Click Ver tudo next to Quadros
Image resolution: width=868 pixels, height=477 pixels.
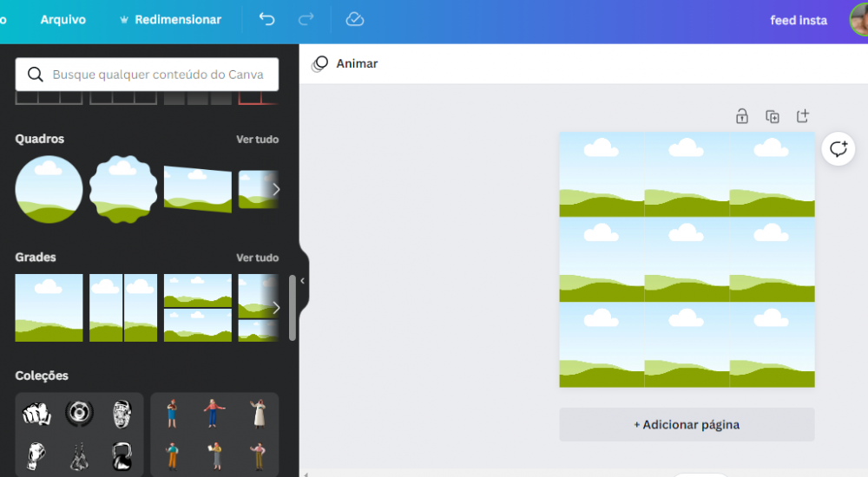pyautogui.click(x=257, y=139)
